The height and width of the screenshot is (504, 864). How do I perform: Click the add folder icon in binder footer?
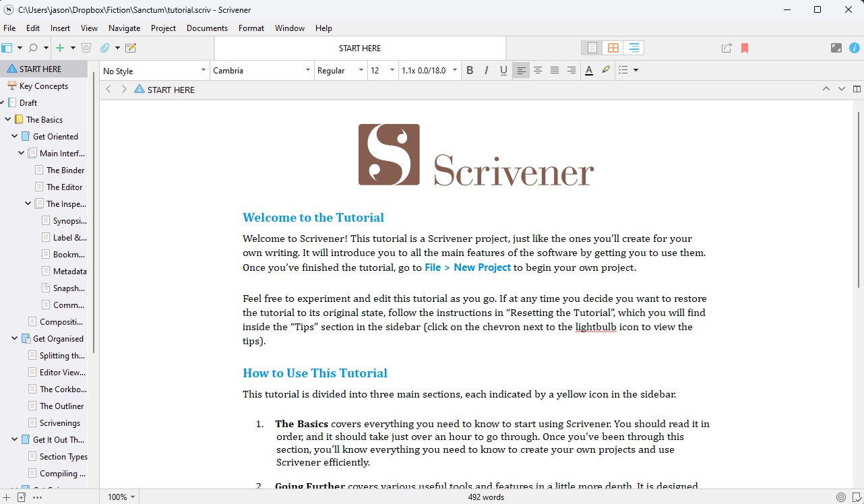click(x=21, y=497)
